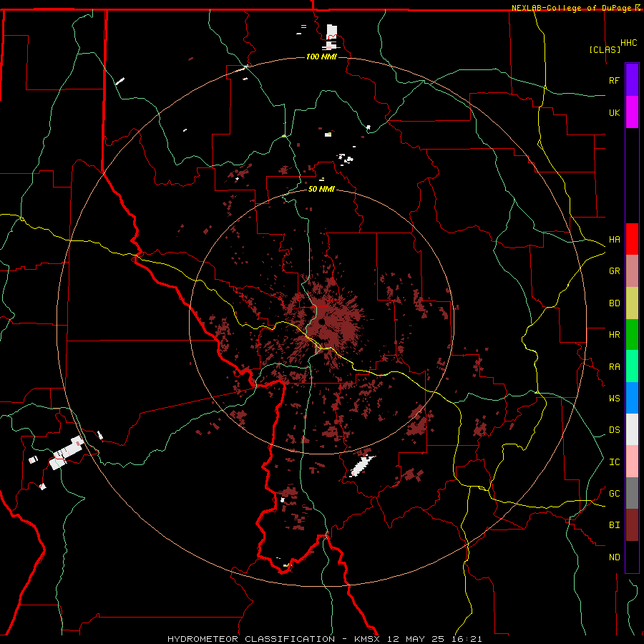Click the HR green legend color block

click(x=632, y=335)
